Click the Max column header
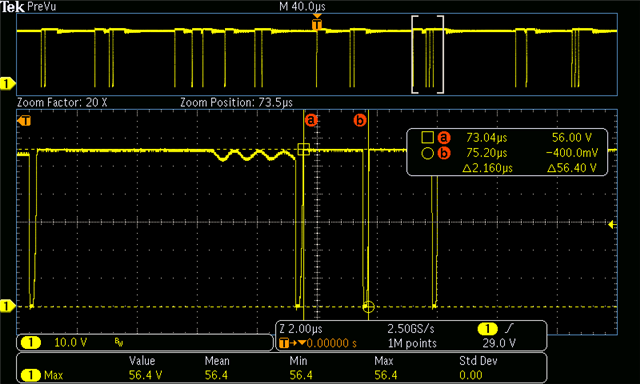Screen dimensions: 640x384 coord(384,361)
